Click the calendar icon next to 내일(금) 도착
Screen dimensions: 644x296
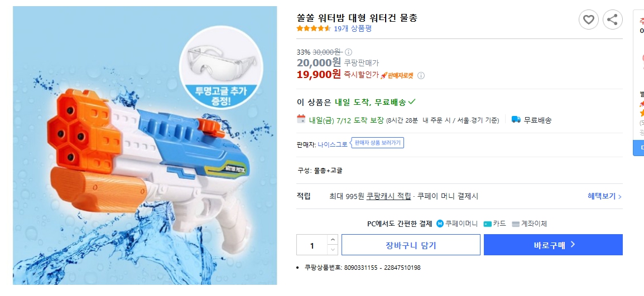(301, 119)
